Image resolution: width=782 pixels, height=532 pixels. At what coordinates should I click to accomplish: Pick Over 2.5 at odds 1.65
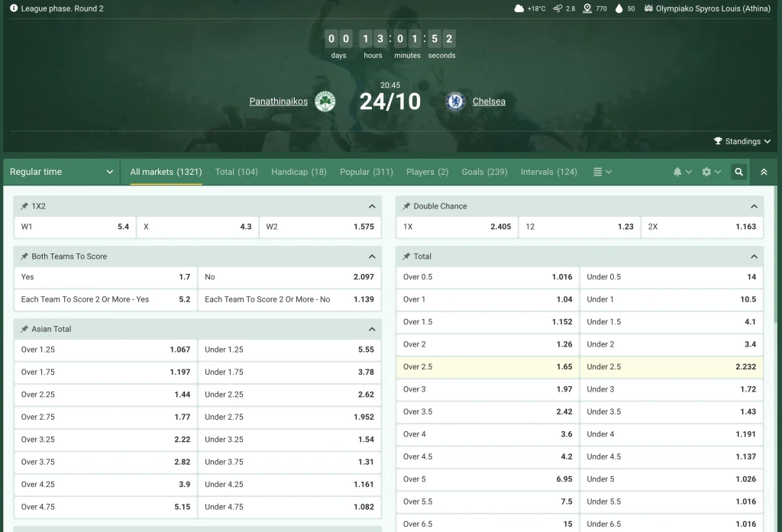487,367
